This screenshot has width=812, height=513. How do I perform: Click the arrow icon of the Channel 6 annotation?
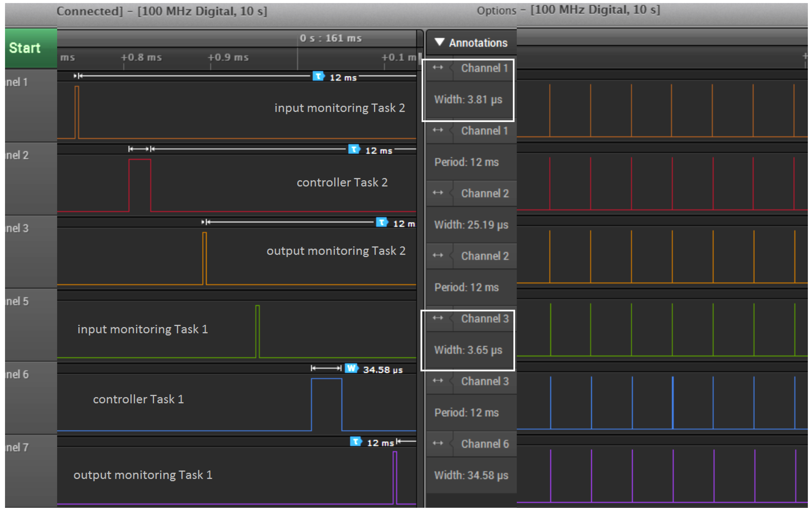(438, 443)
